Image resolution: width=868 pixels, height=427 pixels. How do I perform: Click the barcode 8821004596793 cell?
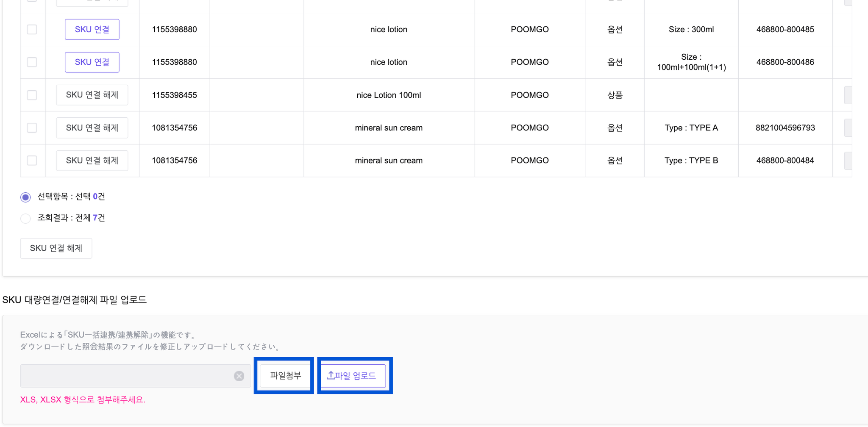785,128
